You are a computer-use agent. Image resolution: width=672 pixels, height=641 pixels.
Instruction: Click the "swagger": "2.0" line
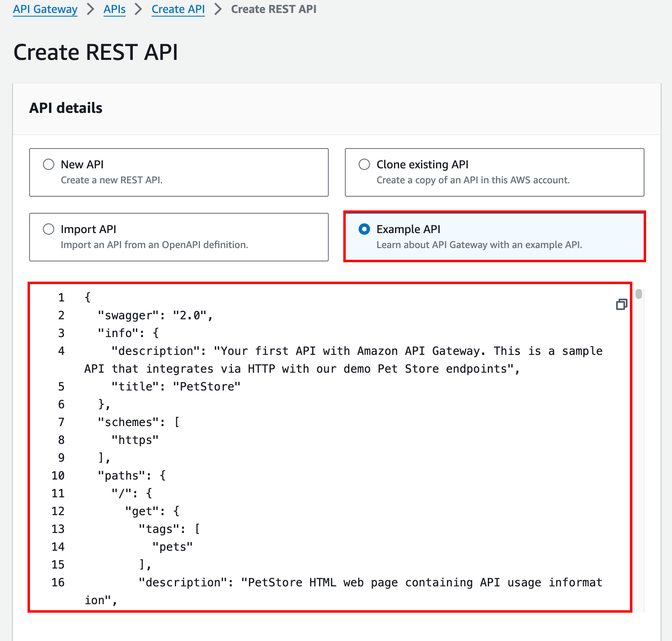(x=155, y=315)
